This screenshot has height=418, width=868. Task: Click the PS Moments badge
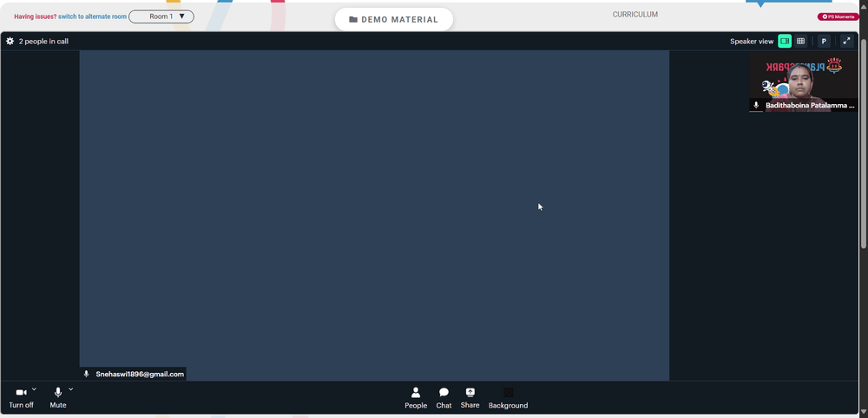click(838, 16)
